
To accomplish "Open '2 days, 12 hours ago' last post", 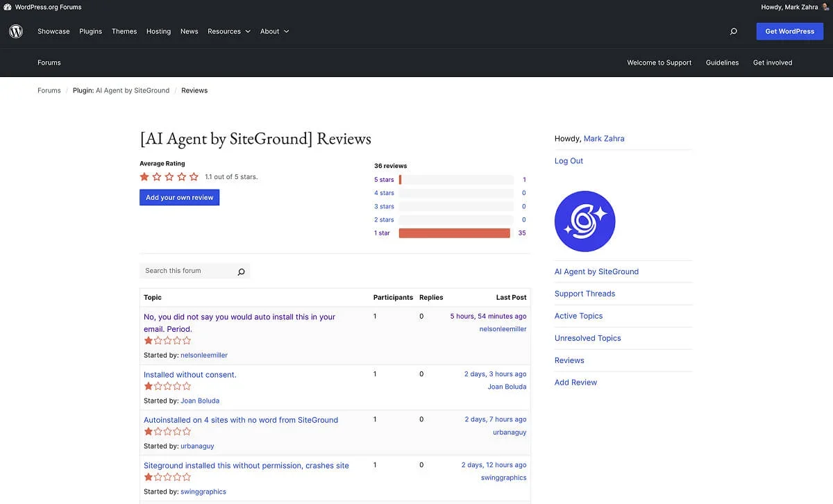I will pyautogui.click(x=494, y=465).
